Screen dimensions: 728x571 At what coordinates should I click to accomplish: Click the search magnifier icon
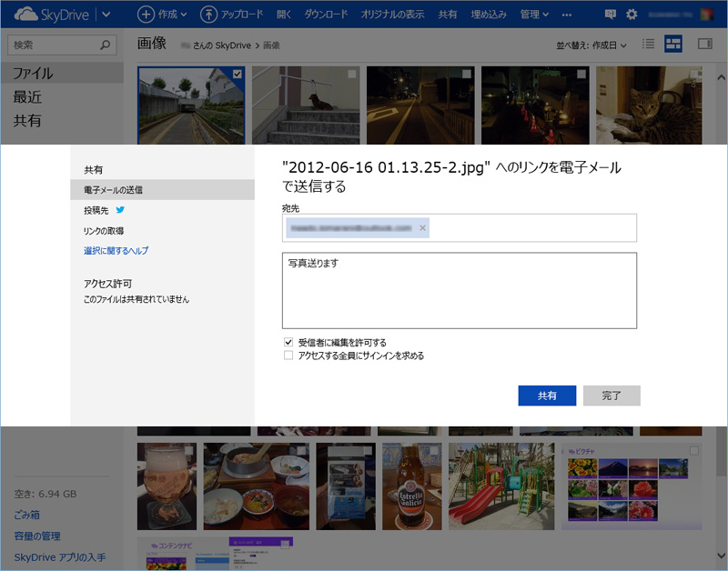[106, 45]
